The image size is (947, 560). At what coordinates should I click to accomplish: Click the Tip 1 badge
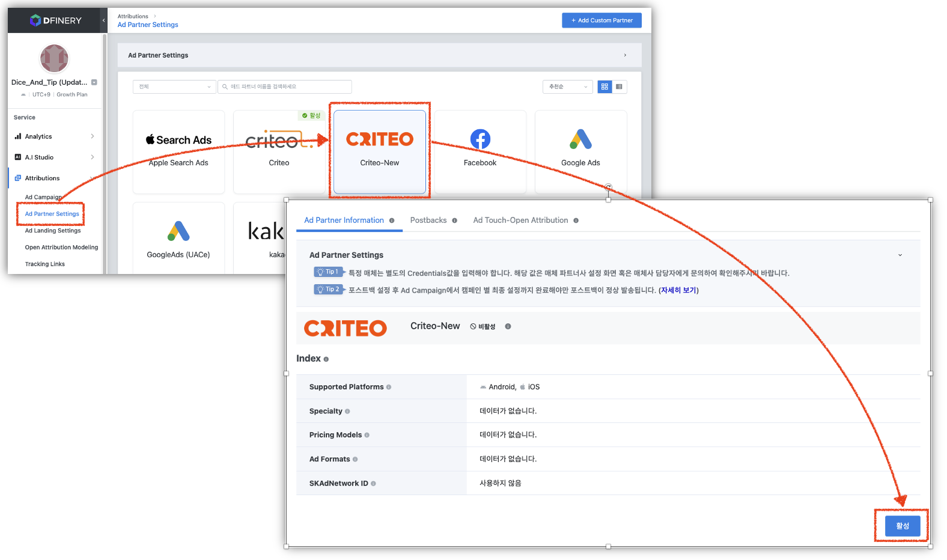click(x=329, y=272)
